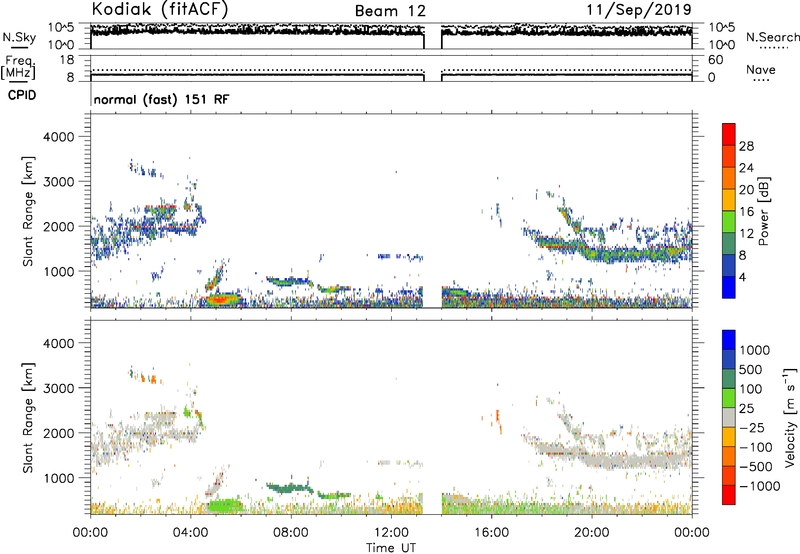
Task: Click 'normal (fast) 151 RF' text
Action: coord(162,99)
